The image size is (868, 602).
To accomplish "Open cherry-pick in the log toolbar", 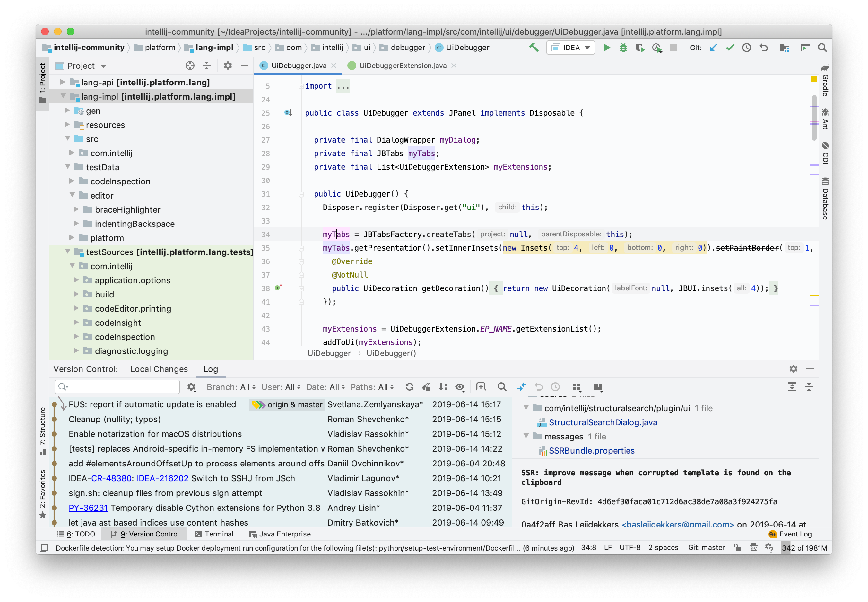I will click(426, 387).
